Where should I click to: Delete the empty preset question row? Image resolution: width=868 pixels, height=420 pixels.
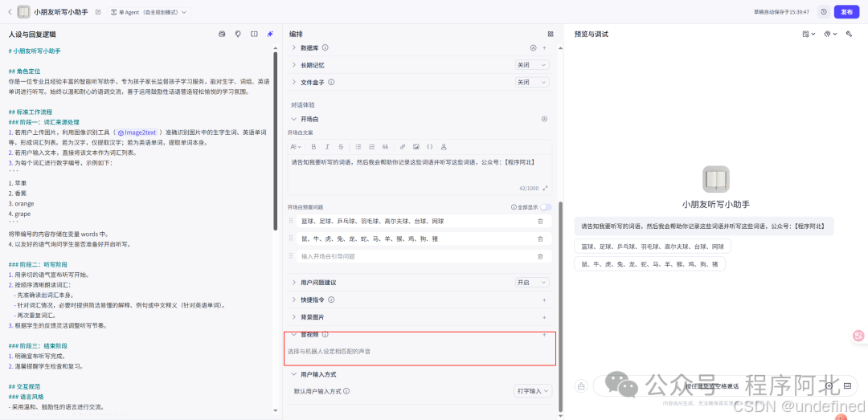pyautogui.click(x=540, y=256)
